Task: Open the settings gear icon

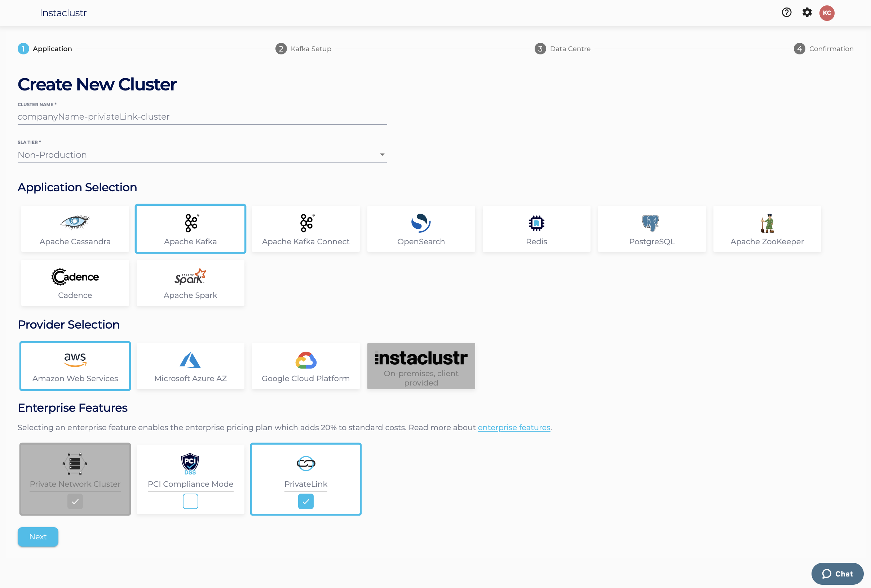Action: pyautogui.click(x=806, y=13)
